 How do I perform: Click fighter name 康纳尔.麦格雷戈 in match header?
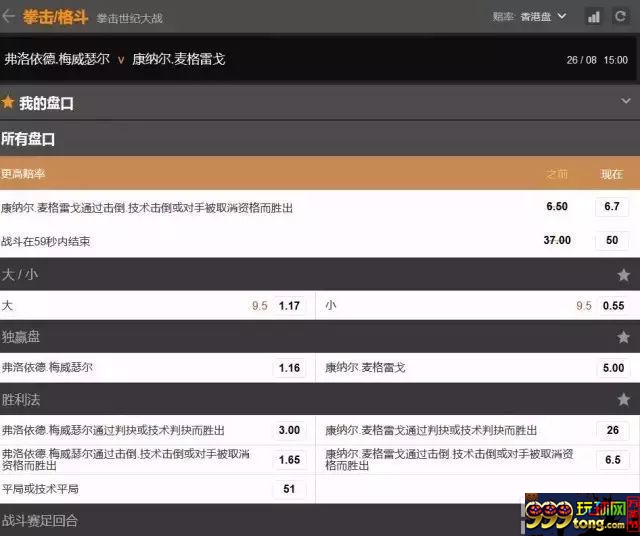[x=178, y=59]
